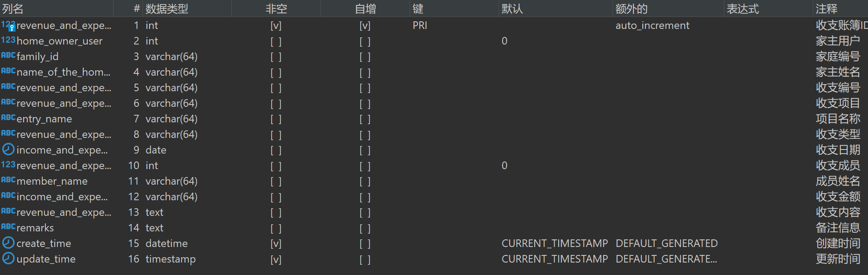Select the auto_increment cell in 额外的 column
The image size is (868, 275).
coord(652,25)
